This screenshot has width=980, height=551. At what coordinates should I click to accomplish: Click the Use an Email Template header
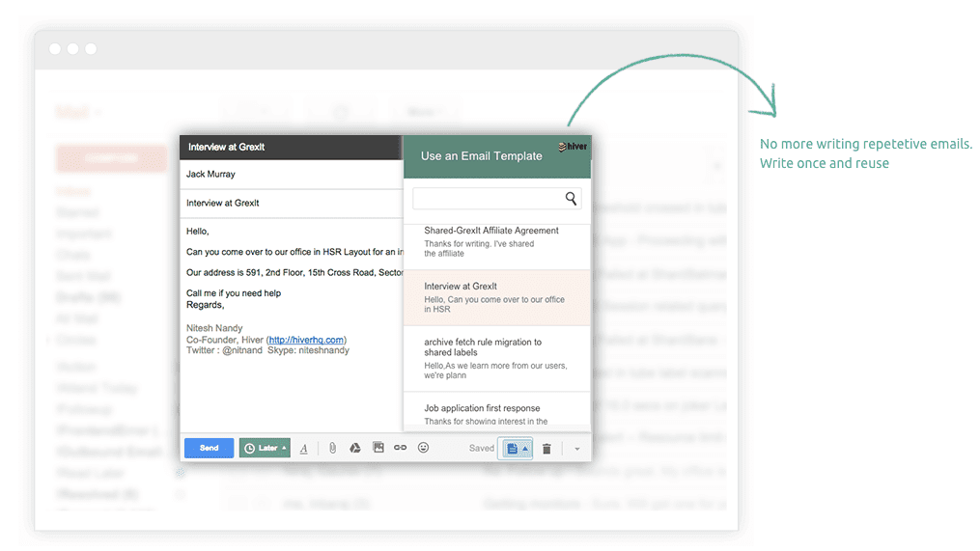[x=481, y=156]
